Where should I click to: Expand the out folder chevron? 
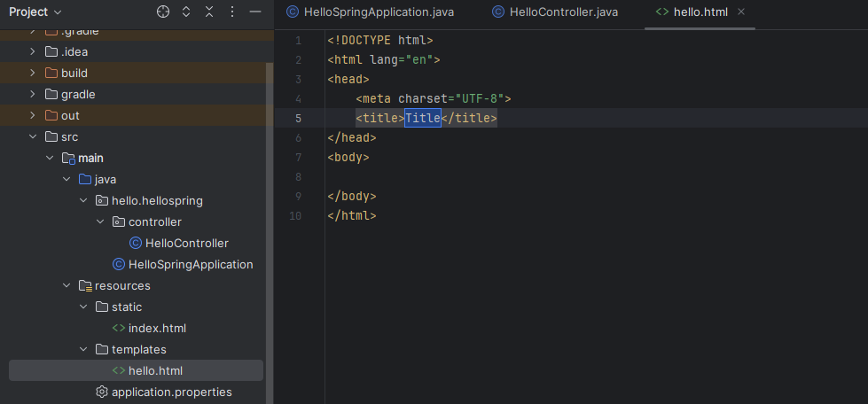[x=33, y=116]
